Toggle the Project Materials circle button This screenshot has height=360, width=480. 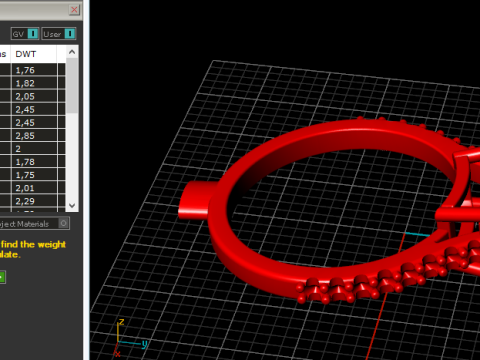pyautogui.click(x=63, y=223)
